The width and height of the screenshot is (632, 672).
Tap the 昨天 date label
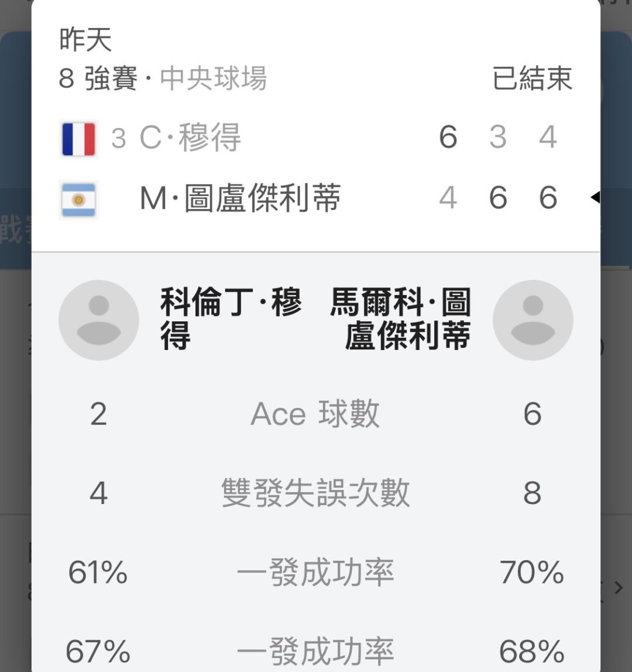pos(85,40)
